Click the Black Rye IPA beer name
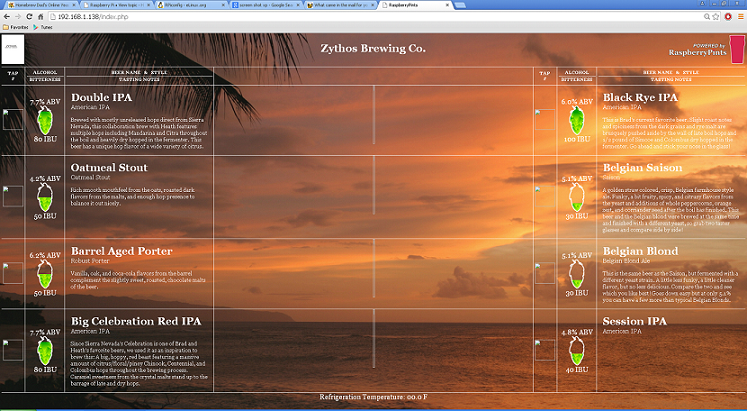The height and width of the screenshot is (411, 747). click(x=640, y=97)
